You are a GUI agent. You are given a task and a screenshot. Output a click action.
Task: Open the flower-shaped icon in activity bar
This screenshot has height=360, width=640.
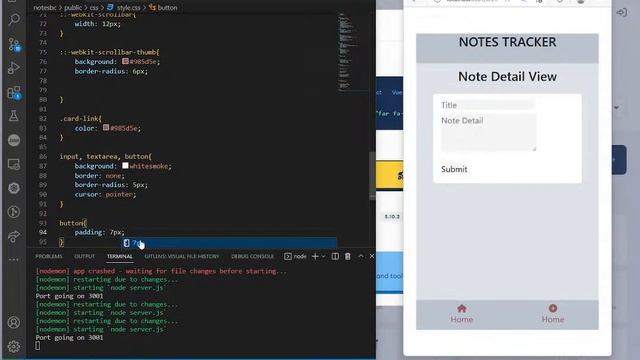14,188
